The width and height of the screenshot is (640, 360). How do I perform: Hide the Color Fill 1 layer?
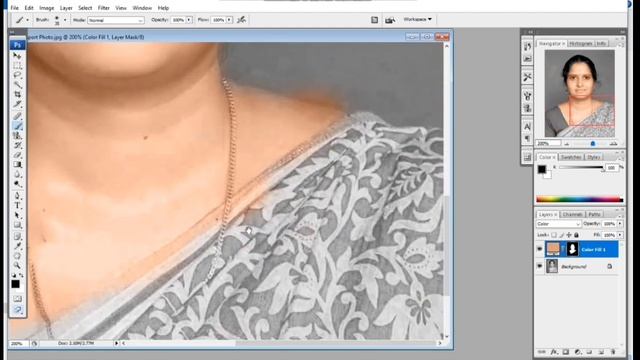coord(539,249)
